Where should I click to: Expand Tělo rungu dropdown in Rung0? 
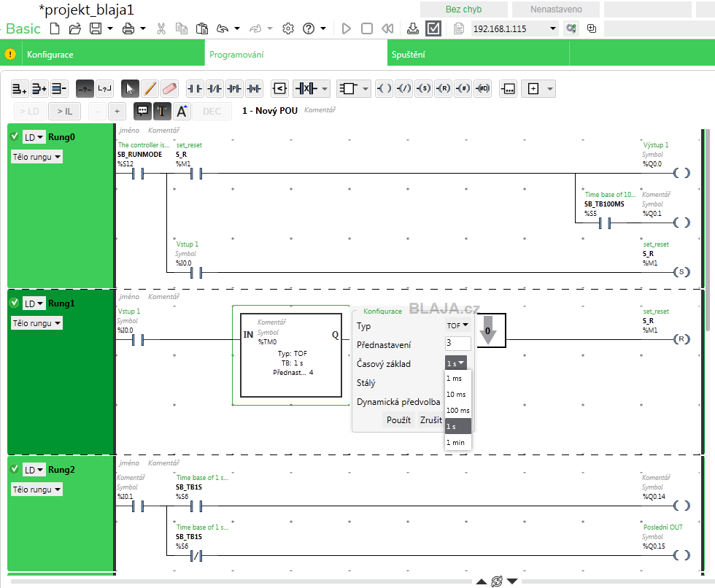coord(36,157)
